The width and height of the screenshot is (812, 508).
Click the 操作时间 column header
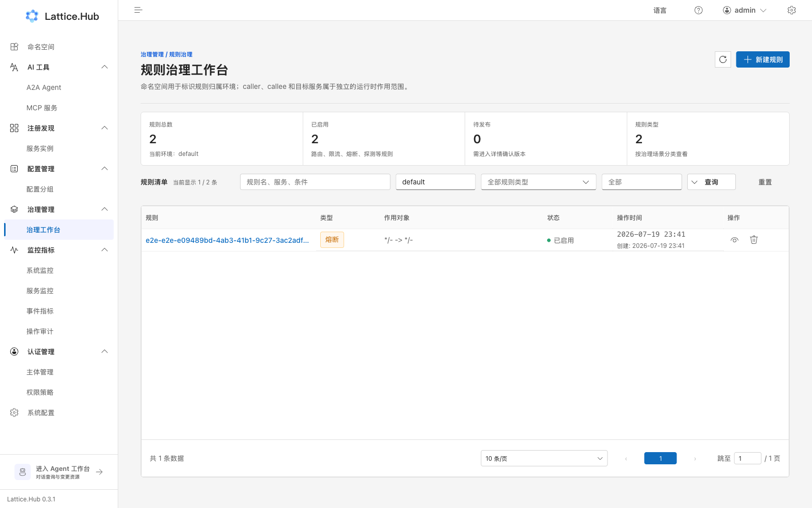pos(629,217)
